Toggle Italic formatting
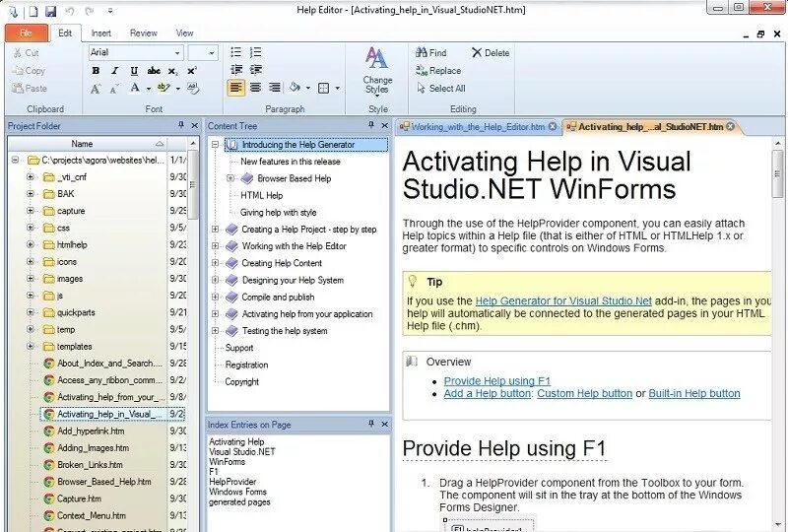 tap(114, 71)
